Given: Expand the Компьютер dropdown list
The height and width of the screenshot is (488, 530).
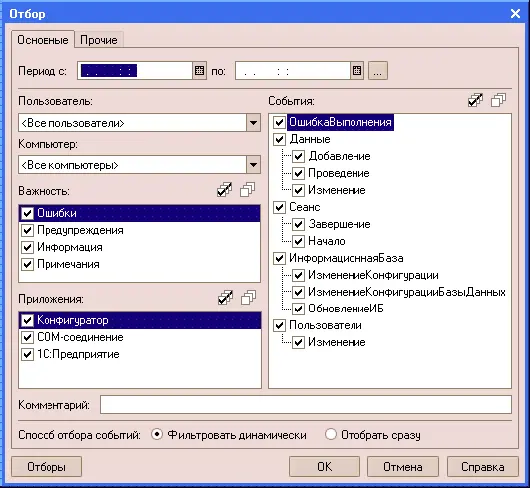Looking at the screenshot, I should click(254, 165).
